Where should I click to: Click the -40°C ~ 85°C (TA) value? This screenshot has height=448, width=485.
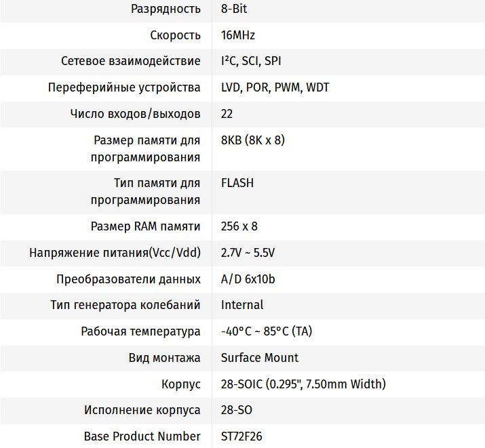[x=267, y=331]
